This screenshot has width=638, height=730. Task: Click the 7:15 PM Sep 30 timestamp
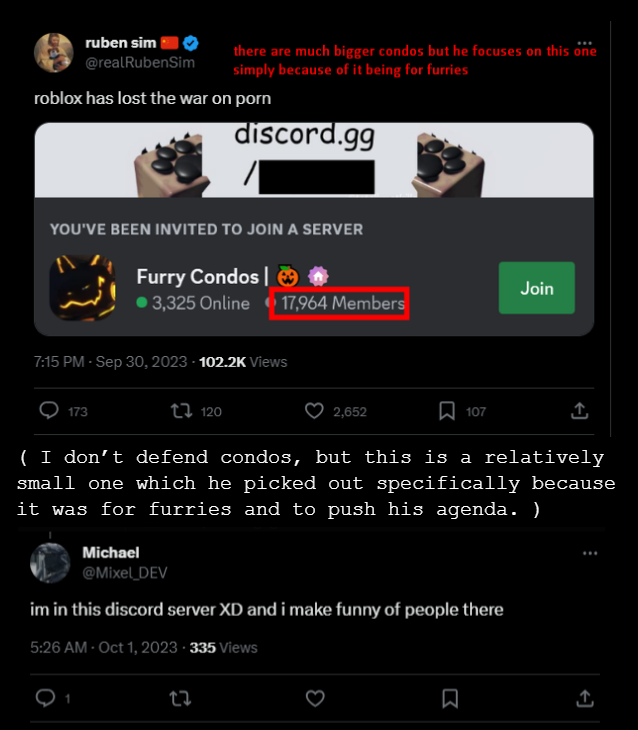110,362
